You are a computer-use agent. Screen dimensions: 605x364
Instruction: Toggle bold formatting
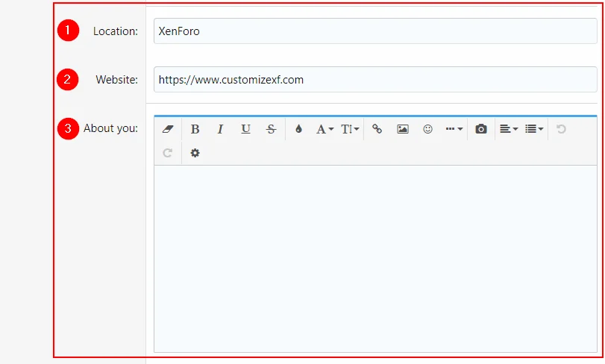coord(195,129)
